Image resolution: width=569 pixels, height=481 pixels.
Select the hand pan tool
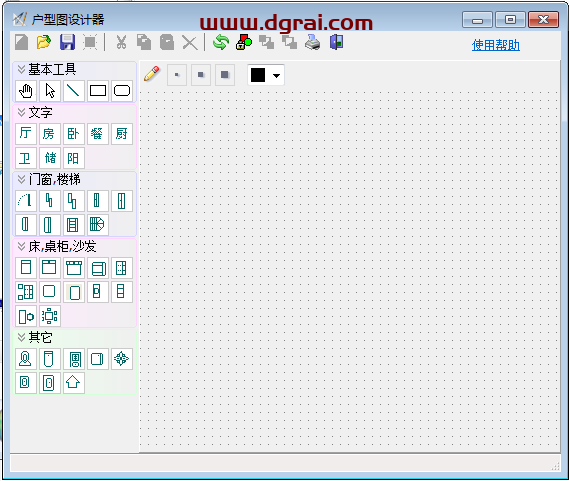click(26, 91)
